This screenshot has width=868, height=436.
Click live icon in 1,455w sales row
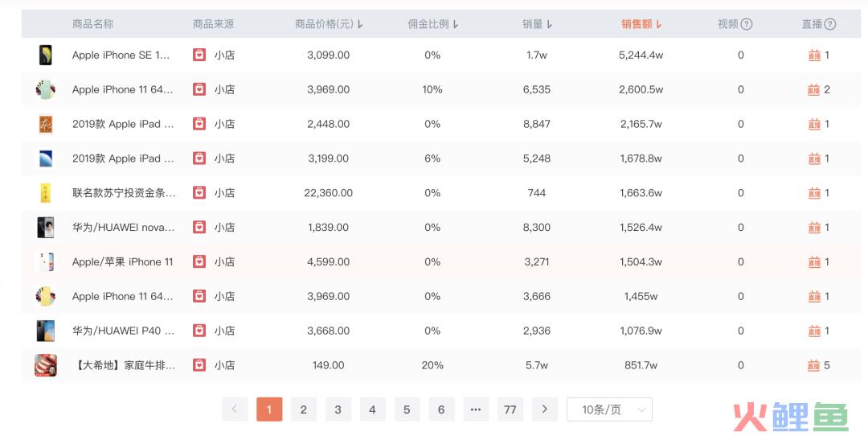pos(813,296)
